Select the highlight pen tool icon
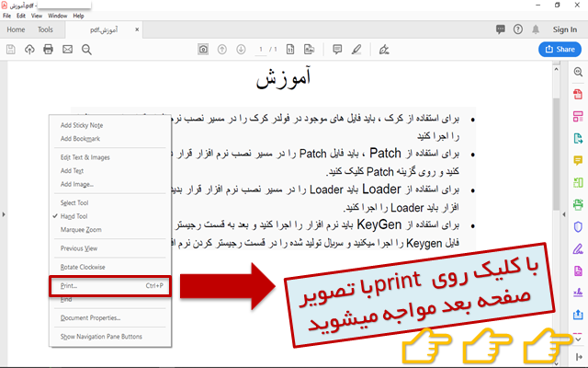The width and height of the screenshot is (588, 368). pyautogui.click(x=356, y=49)
